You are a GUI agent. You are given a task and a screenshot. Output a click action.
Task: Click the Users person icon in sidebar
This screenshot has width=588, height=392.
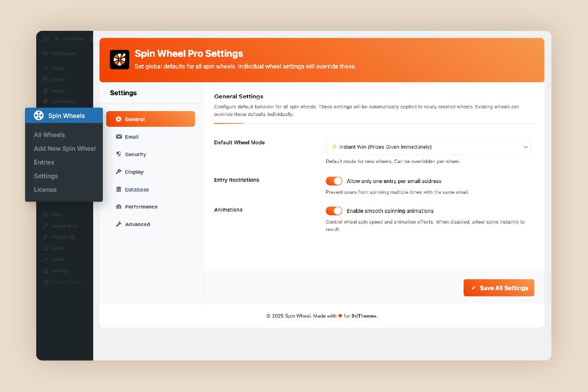coord(46,248)
